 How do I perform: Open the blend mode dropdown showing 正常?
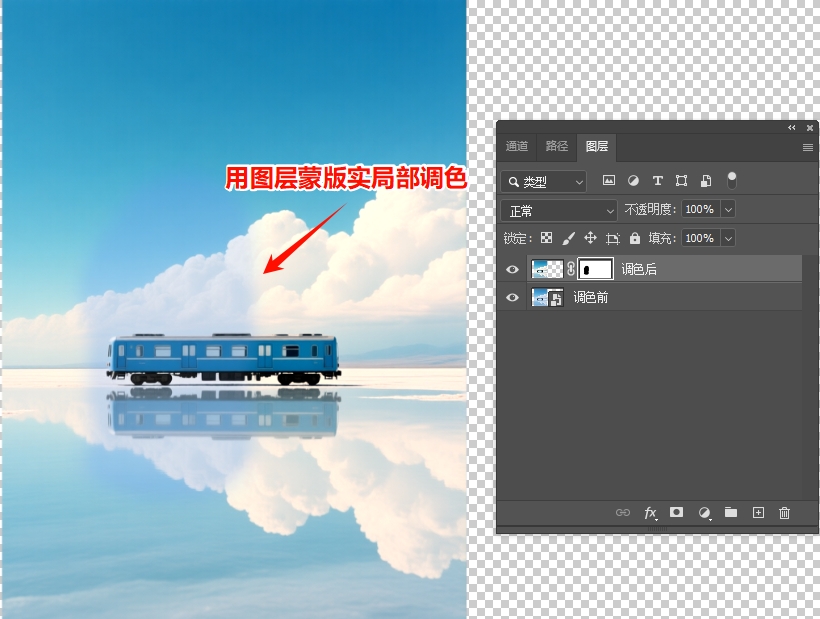pos(558,210)
